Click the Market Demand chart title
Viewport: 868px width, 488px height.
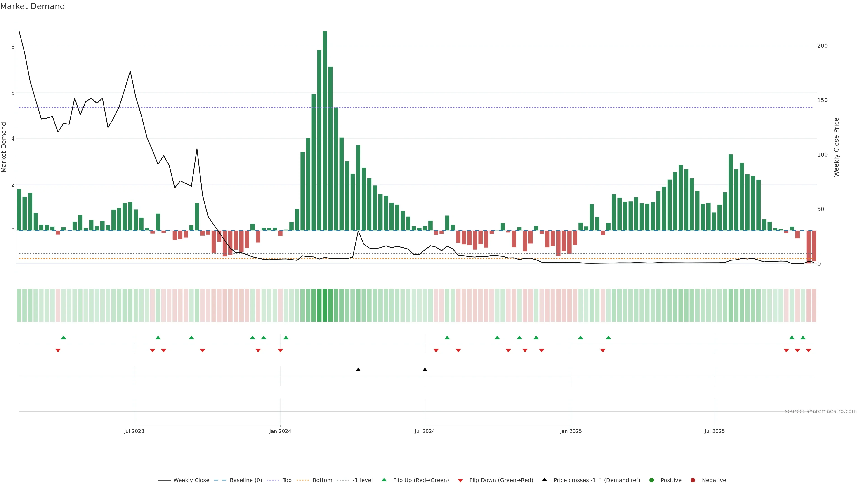[x=32, y=6]
